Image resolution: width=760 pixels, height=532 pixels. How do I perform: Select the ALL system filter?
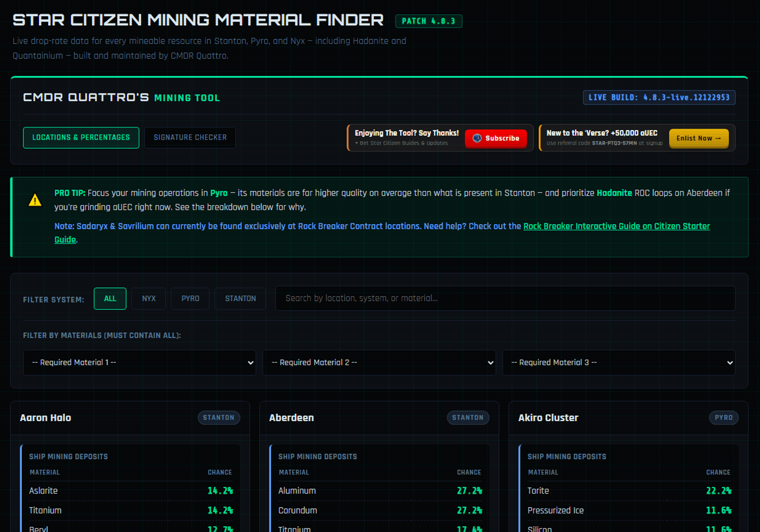tap(110, 298)
